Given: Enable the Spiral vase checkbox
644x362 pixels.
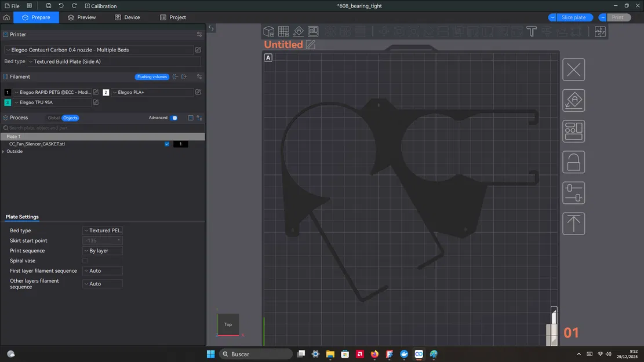Looking at the screenshot, I should (85, 261).
